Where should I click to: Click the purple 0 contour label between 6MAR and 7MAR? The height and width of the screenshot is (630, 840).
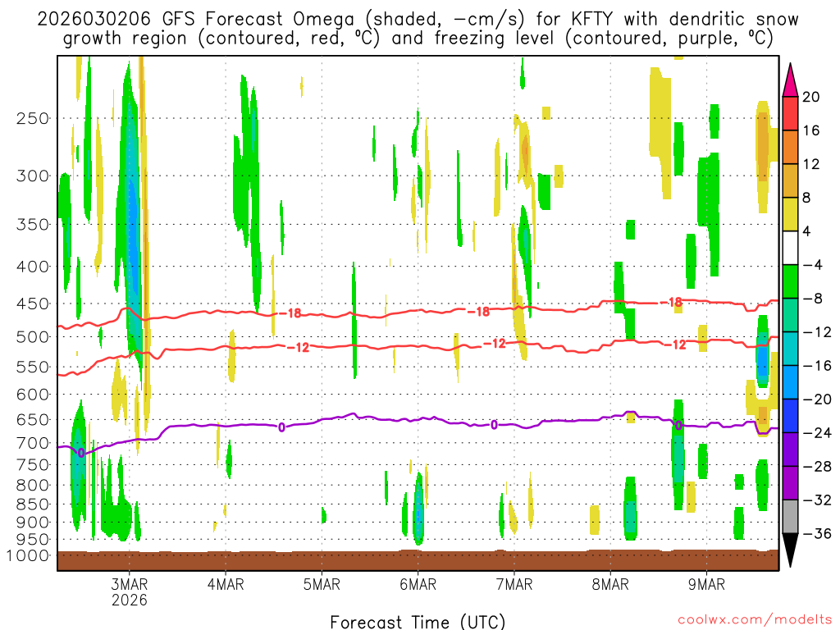click(x=494, y=425)
